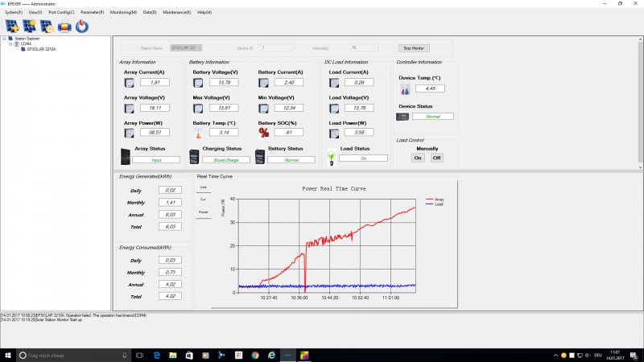
Task: Open the Maintenance(K) menu
Action: [176, 12]
